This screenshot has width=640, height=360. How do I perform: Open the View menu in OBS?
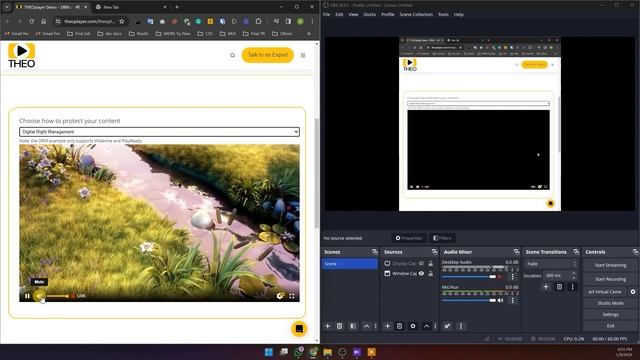point(353,14)
